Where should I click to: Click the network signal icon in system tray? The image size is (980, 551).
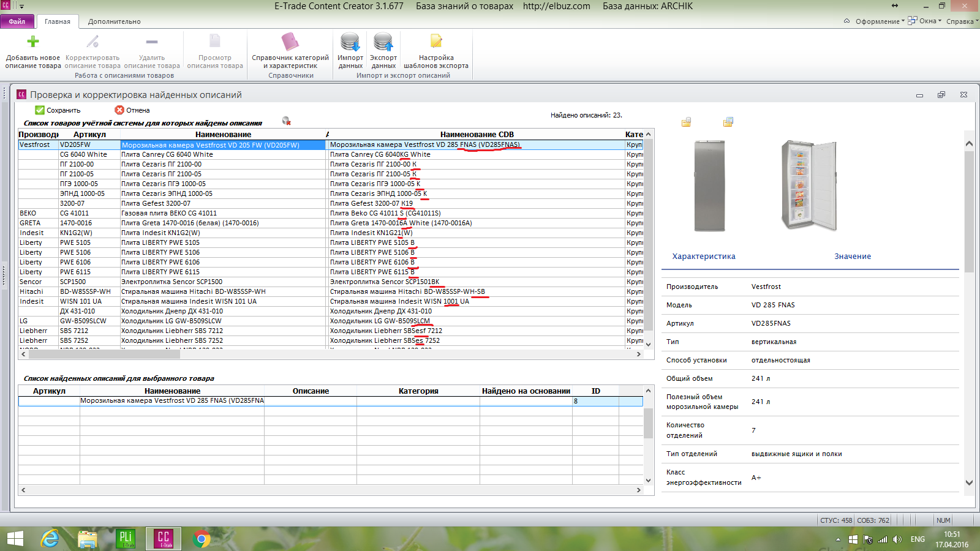click(x=883, y=539)
